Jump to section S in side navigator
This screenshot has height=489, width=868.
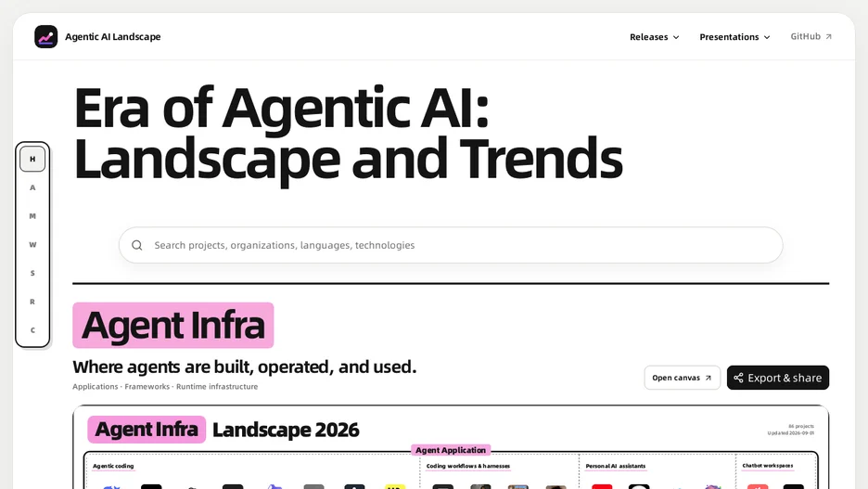(x=32, y=273)
